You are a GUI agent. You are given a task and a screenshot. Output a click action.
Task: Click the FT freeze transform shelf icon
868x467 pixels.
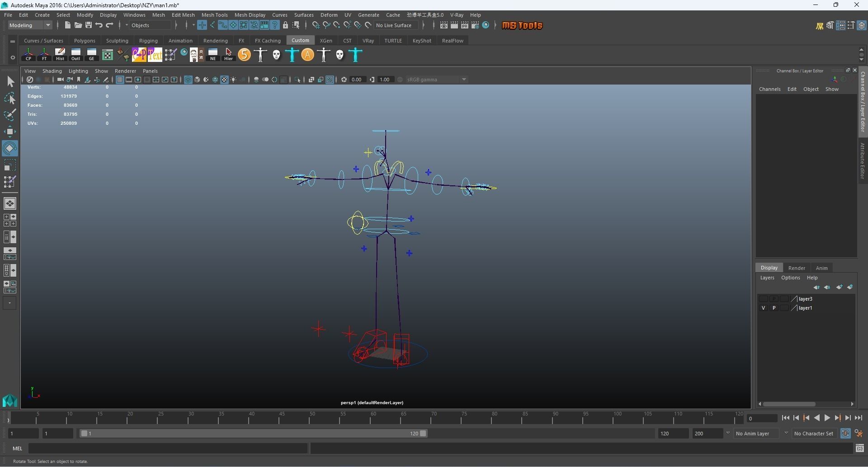coord(44,55)
